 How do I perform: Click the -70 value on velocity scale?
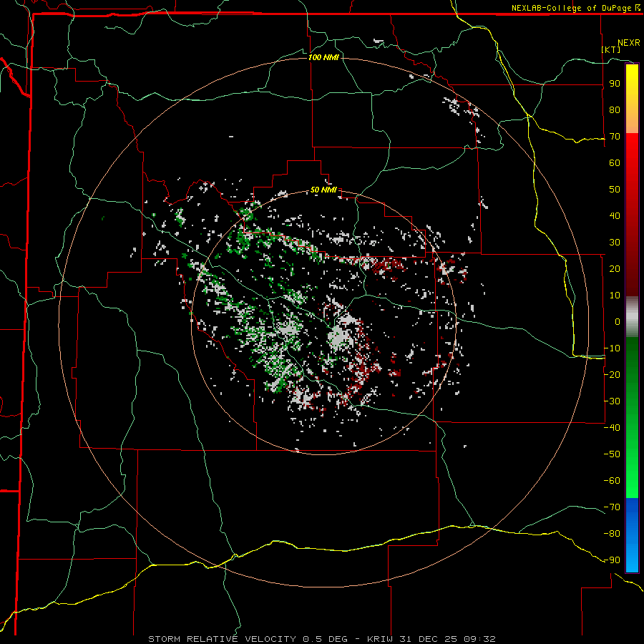(612, 507)
